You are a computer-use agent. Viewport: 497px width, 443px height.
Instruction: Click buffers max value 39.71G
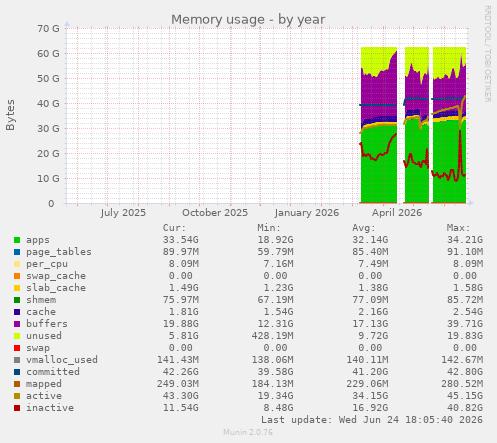coord(465,324)
